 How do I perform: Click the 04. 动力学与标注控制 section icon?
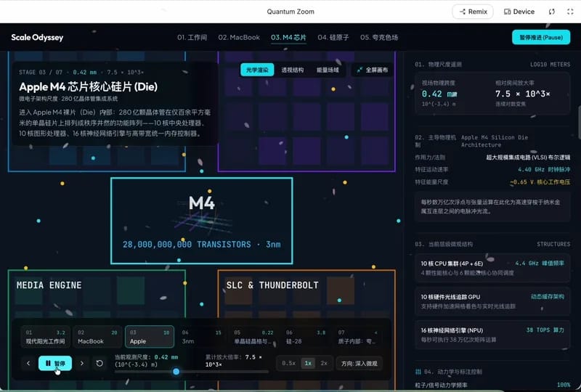tap(418, 372)
